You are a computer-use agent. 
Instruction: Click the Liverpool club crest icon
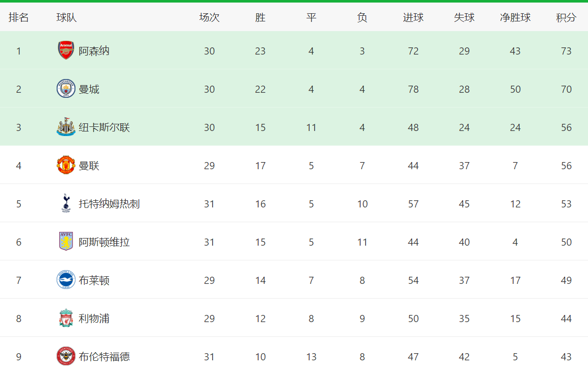click(66, 318)
